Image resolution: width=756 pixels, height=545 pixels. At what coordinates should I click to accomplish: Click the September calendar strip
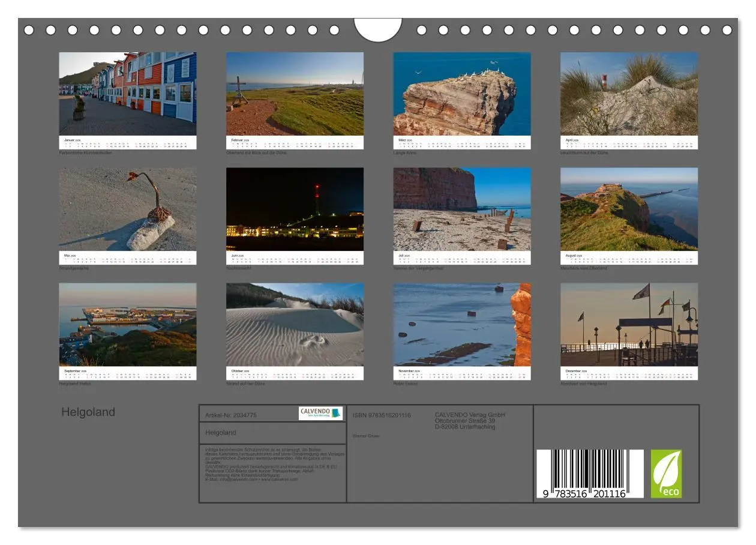[128, 373]
